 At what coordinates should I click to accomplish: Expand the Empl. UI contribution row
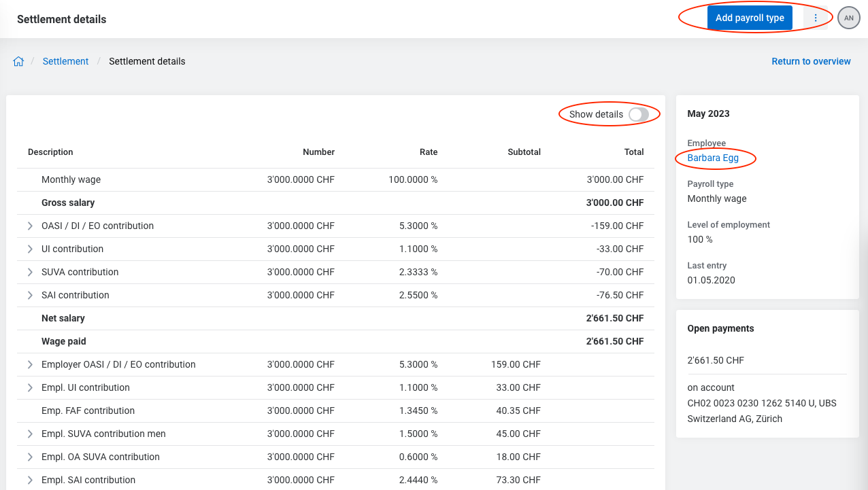pyautogui.click(x=30, y=387)
